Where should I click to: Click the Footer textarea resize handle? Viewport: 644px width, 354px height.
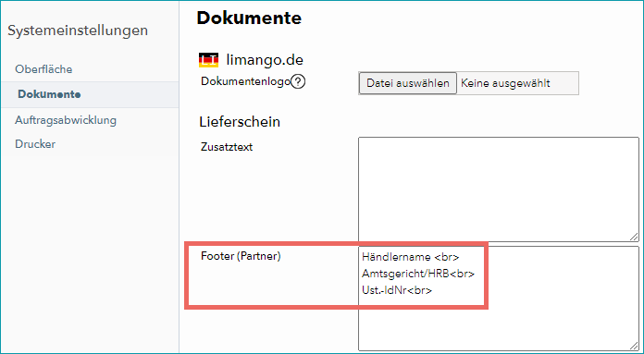pos(634,346)
